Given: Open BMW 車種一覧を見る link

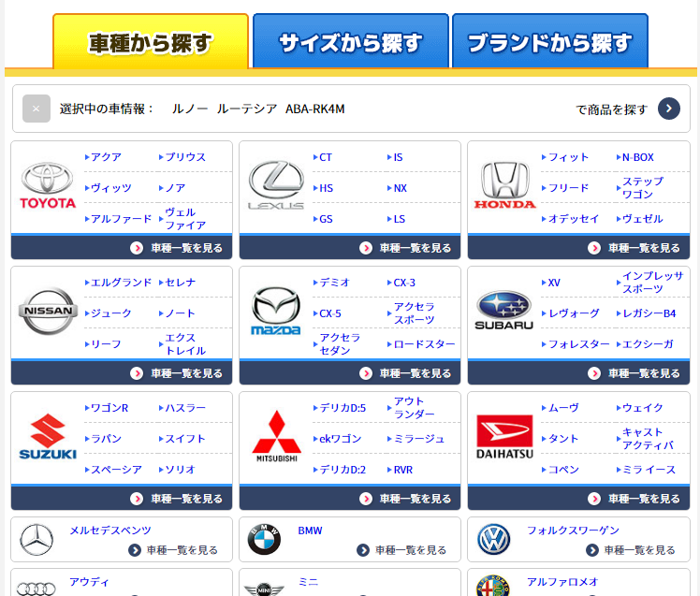Looking at the screenshot, I should pyautogui.click(x=401, y=550).
